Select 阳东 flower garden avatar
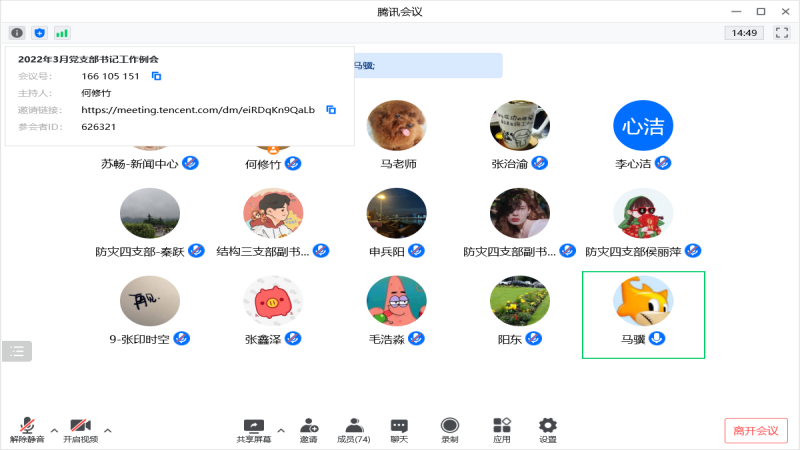 point(520,301)
